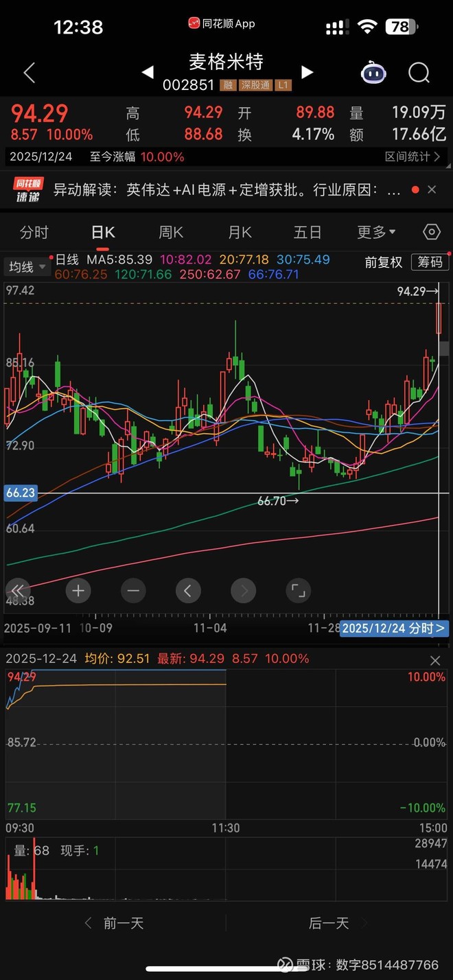Viewport: 453px width, 980px height.
Task: Tap the limit-up candle on 12/24
Action: tap(439, 318)
